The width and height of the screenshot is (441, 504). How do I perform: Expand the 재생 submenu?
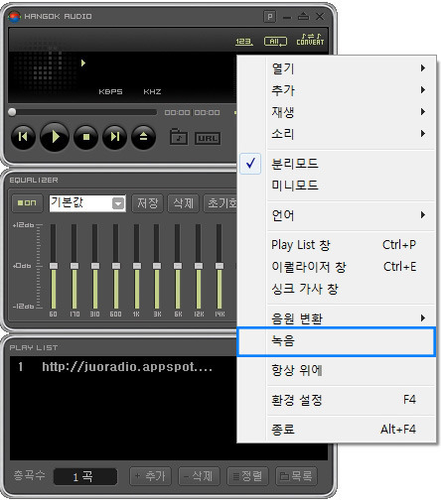coord(337,112)
